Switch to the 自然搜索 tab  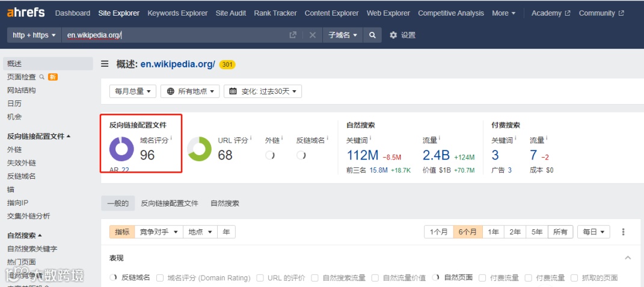[225, 203]
